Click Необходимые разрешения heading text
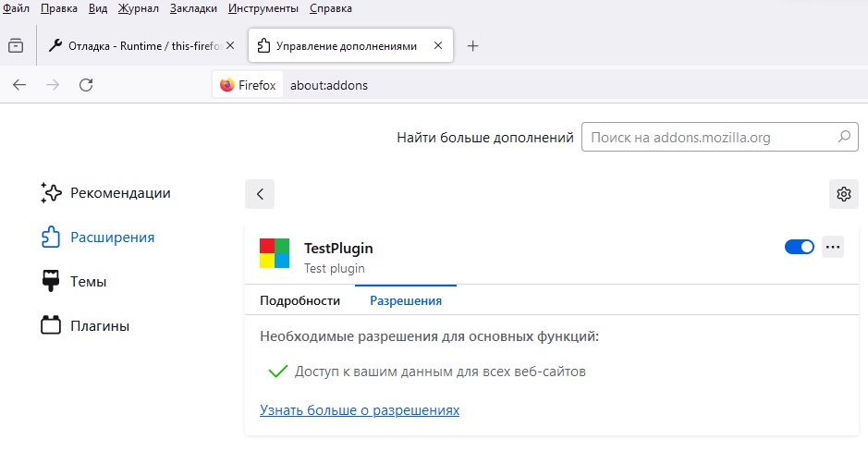Viewport: 868px width, 451px height. pos(430,335)
